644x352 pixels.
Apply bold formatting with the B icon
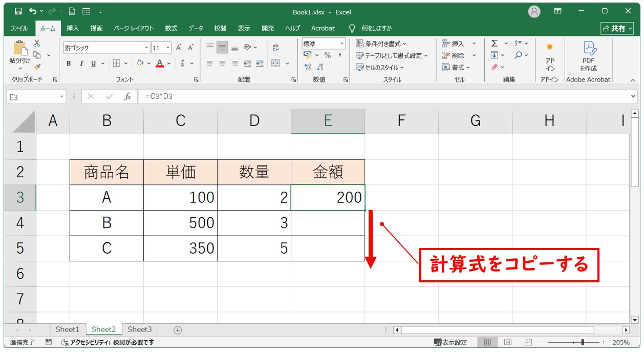point(69,63)
